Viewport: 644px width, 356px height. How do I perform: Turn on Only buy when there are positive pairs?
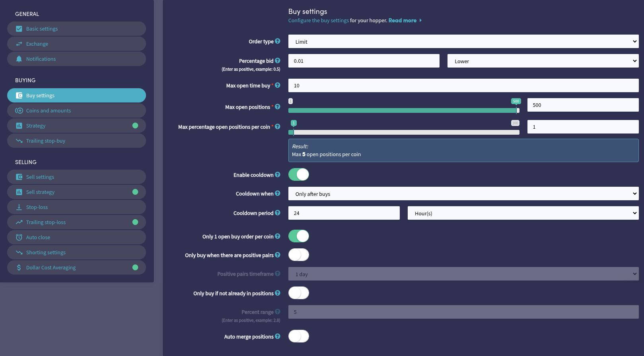(x=298, y=255)
